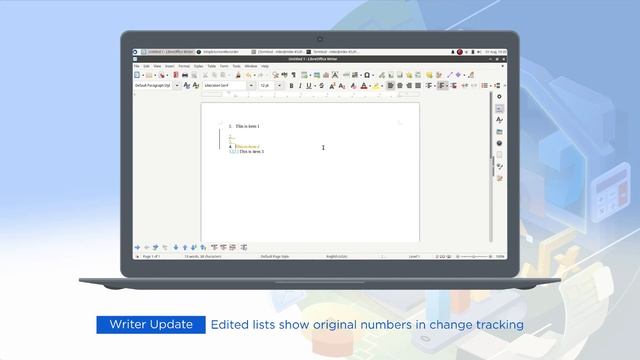This screenshot has height=360, width=640.
Task: Insert a comment with the yellow note icon
Action: pyautogui.click(x=429, y=75)
